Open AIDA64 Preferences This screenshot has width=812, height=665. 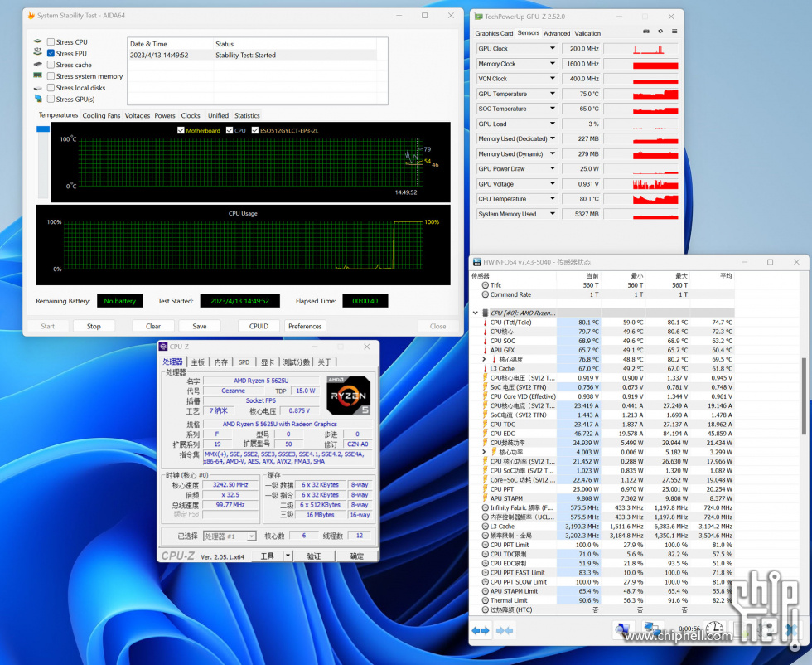tap(305, 326)
